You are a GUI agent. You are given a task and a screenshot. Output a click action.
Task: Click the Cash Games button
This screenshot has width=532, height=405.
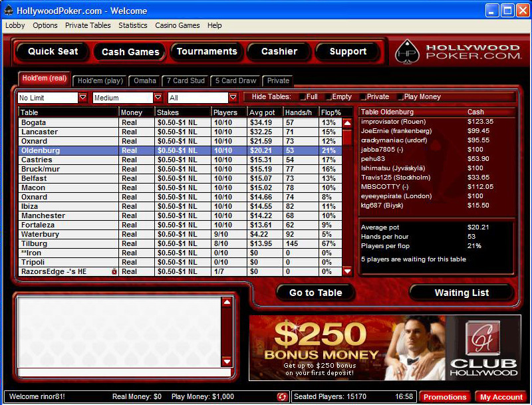point(130,52)
